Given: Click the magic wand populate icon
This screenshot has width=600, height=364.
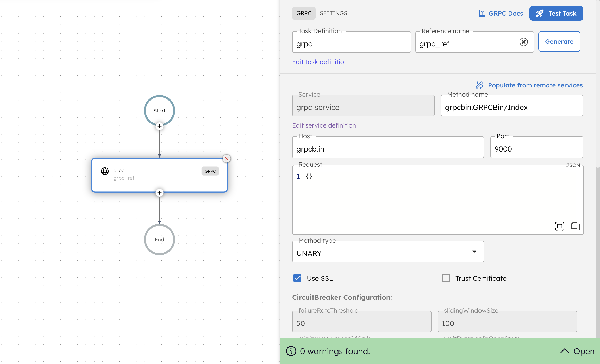Looking at the screenshot, I should [x=479, y=85].
